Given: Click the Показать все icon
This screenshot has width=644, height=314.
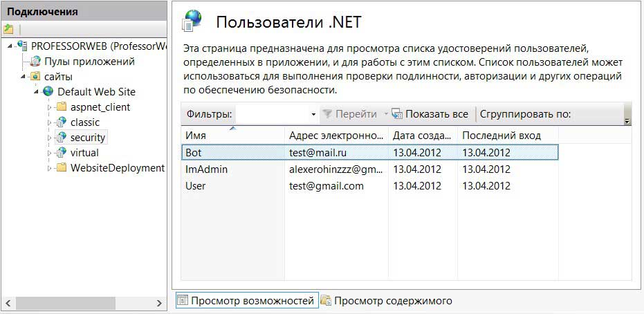Looking at the screenshot, I should pos(397,114).
